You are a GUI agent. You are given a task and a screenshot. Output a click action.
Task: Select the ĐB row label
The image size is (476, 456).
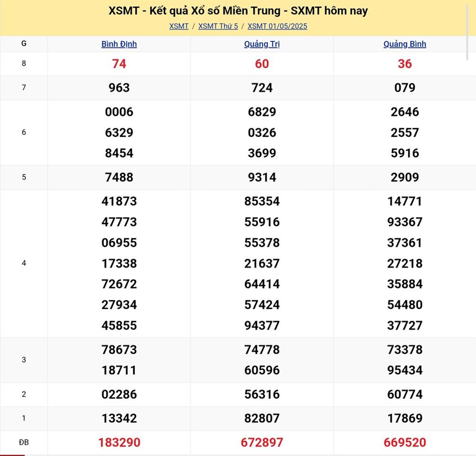point(24,442)
